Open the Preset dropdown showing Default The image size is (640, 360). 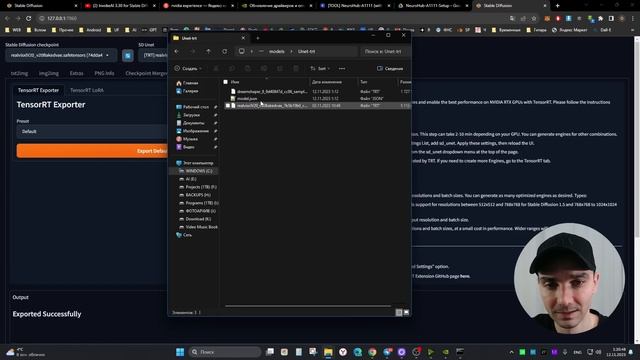tap(93, 131)
